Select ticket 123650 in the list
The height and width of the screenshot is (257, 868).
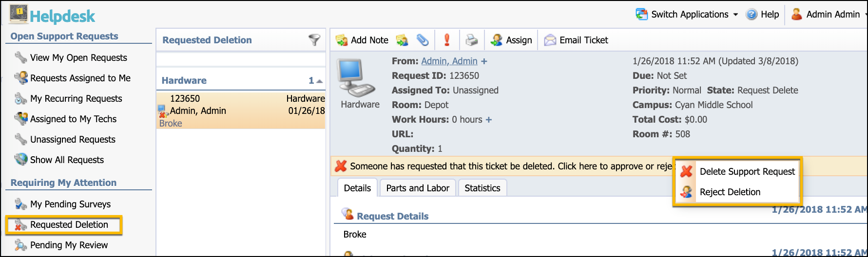[241, 110]
